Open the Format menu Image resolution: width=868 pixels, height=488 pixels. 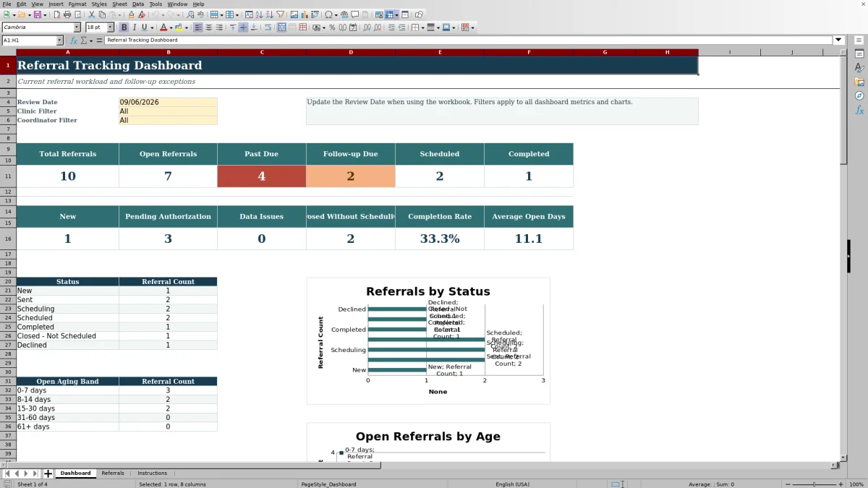pyautogui.click(x=77, y=4)
